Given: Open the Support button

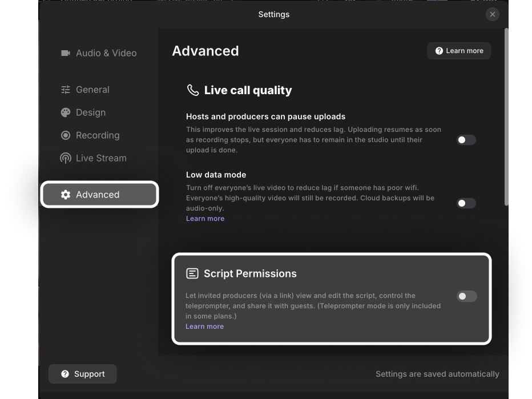Looking at the screenshot, I should 83,374.
